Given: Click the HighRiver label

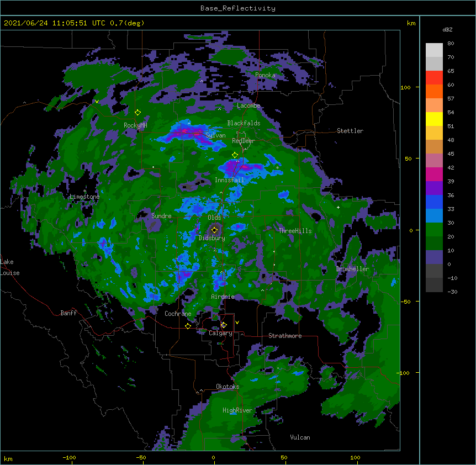Looking at the screenshot, I should [x=237, y=410].
